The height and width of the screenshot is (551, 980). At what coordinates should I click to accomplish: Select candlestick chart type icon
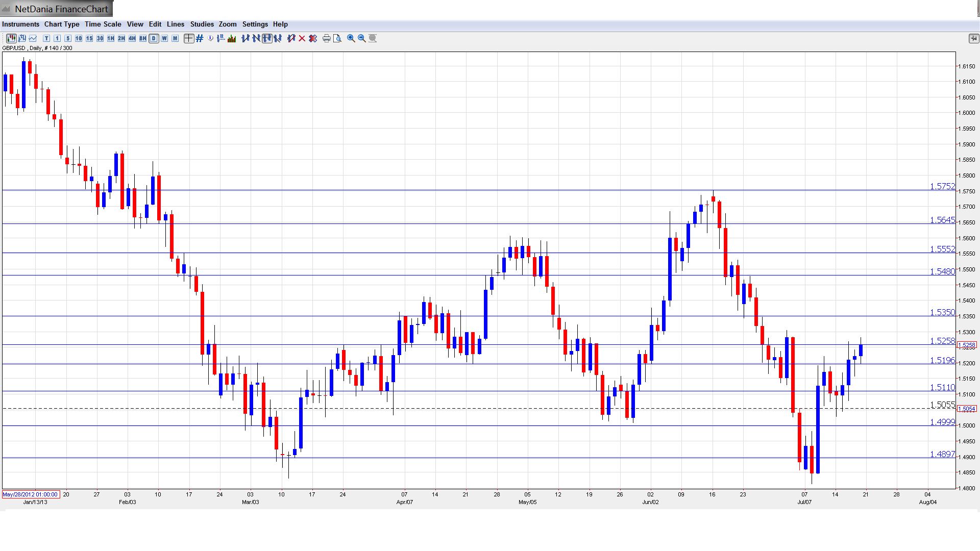(11, 38)
